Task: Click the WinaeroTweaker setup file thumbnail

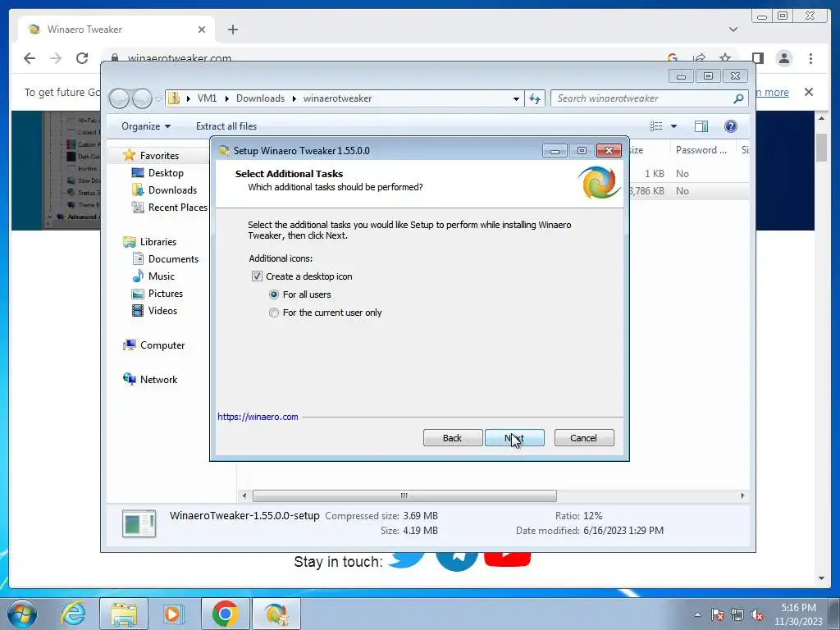Action: pos(139,523)
